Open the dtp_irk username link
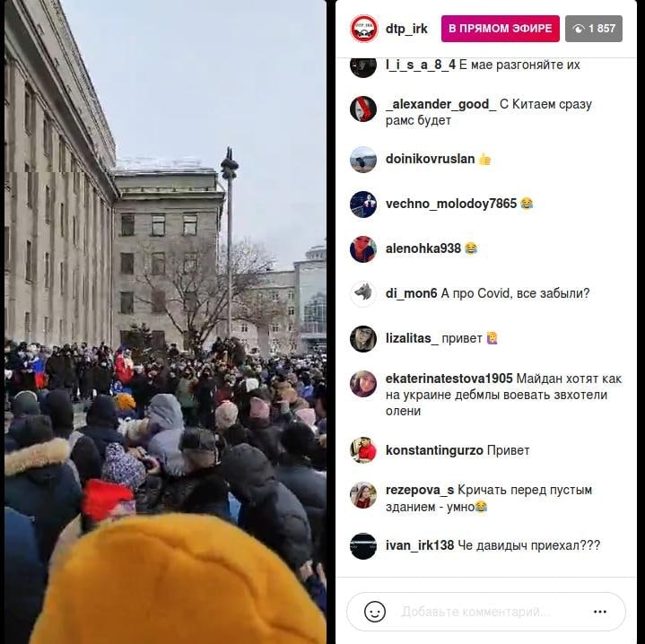The width and height of the screenshot is (645, 644). point(406,29)
